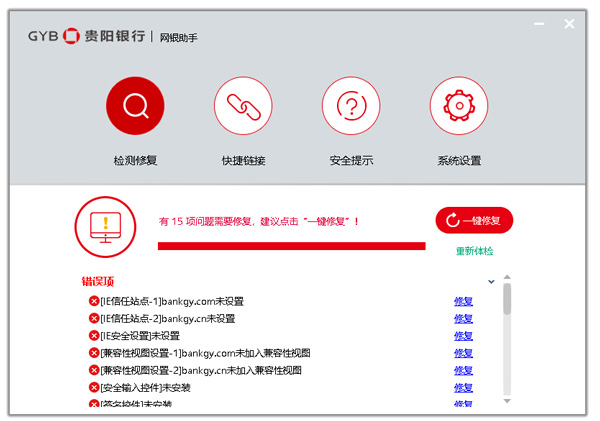
Task: Click 修复 for IE安全设置 未设置
Action: point(463,336)
